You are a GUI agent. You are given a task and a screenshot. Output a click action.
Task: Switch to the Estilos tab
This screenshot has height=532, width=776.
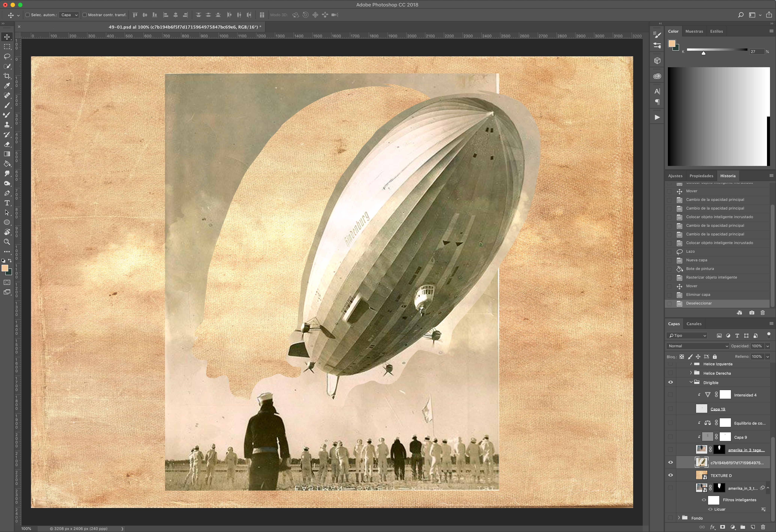[x=716, y=31]
